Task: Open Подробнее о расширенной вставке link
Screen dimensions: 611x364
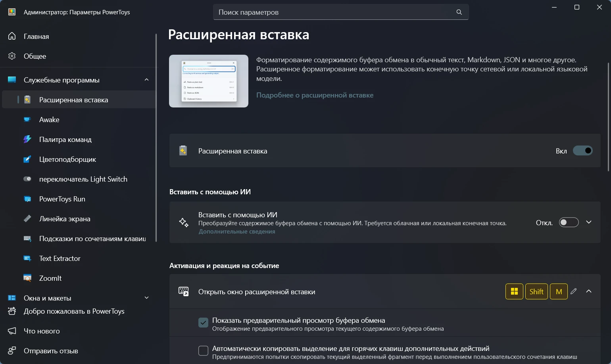Action: (315, 95)
